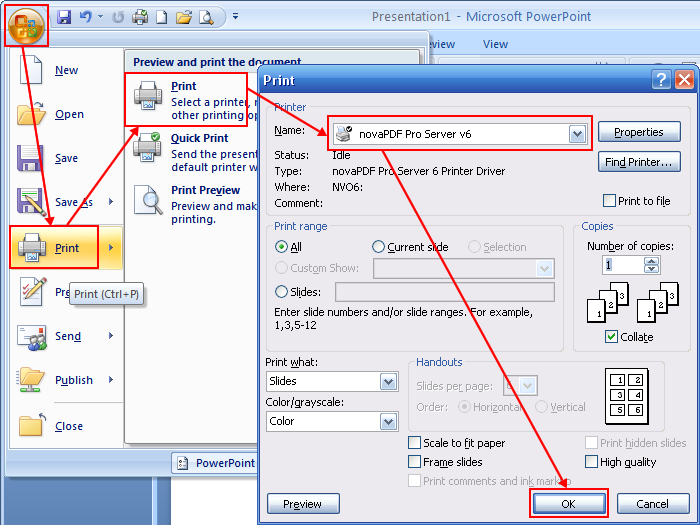Open the Print what dropdown
This screenshot has height=525, width=700.
388,382
